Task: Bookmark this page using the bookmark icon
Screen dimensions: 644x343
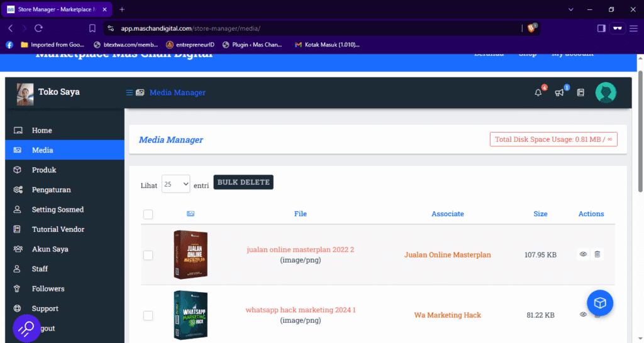Action: coord(92,28)
